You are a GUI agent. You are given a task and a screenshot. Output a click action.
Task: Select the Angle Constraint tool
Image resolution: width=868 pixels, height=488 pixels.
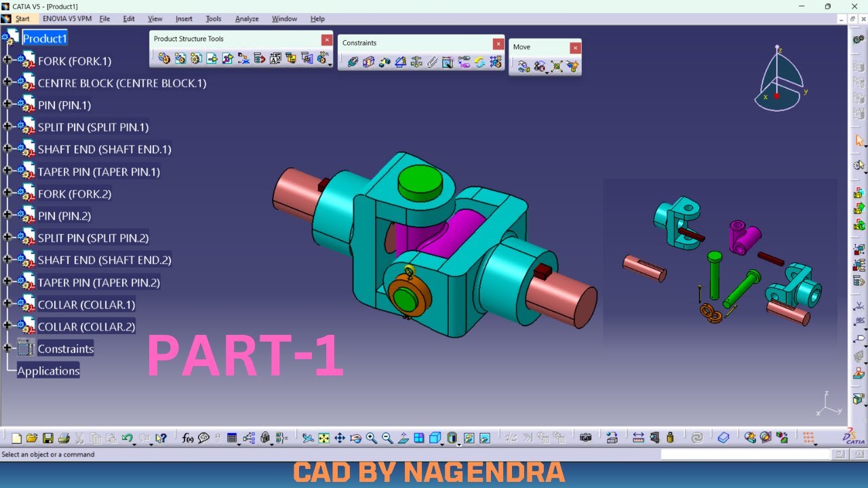[400, 62]
